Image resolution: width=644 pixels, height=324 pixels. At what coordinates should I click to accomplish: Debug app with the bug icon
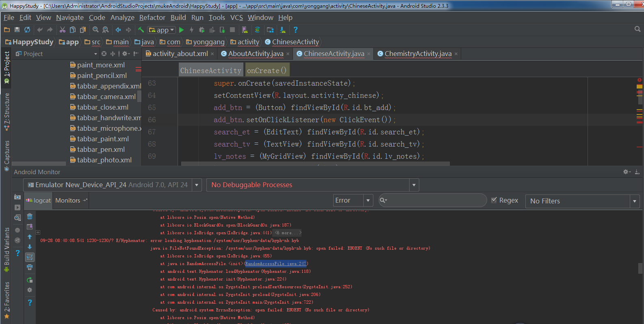click(202, 30)
